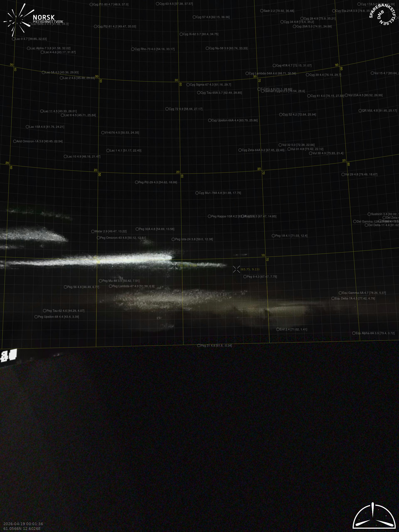Click the Cyg Mu1-78A star label
The image size is (399, 532).
click(220, 193)
